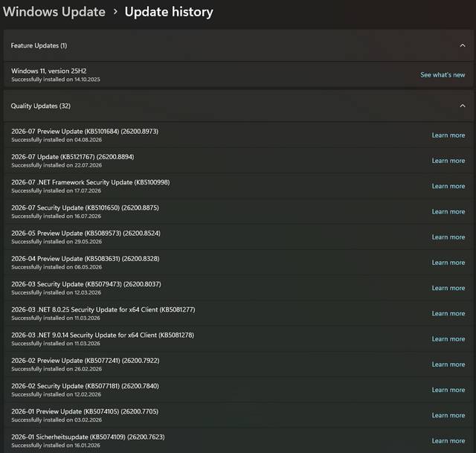Click install date 12.02.2026 text
Screen dimensions: 476x453
click(x=88, y=395)
